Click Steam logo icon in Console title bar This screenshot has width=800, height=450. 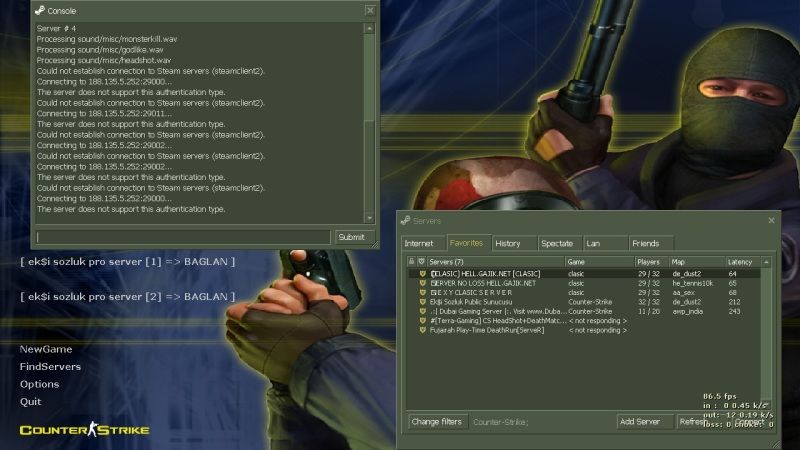[x=40, y=10]
